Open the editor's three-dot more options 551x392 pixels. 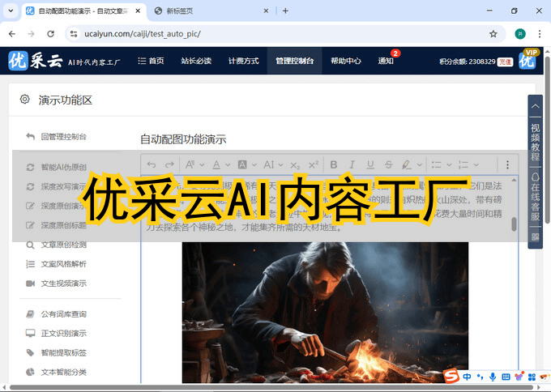click(508, 165)
